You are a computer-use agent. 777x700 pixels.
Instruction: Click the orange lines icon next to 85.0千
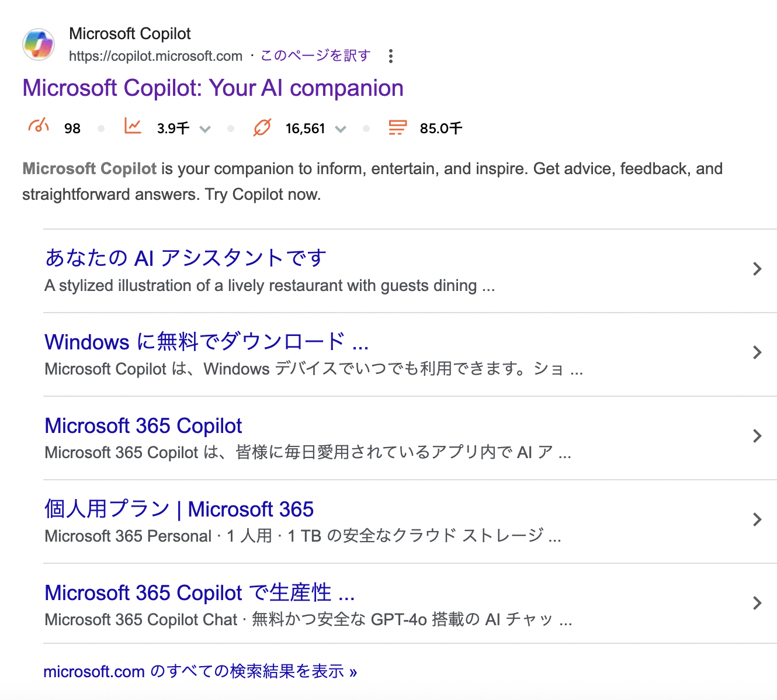tap(398, 127)
